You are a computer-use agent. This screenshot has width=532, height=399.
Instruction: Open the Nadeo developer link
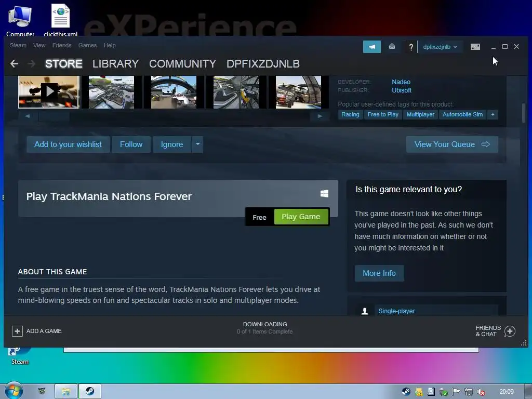pyautogui.click(x=401, y=82)
